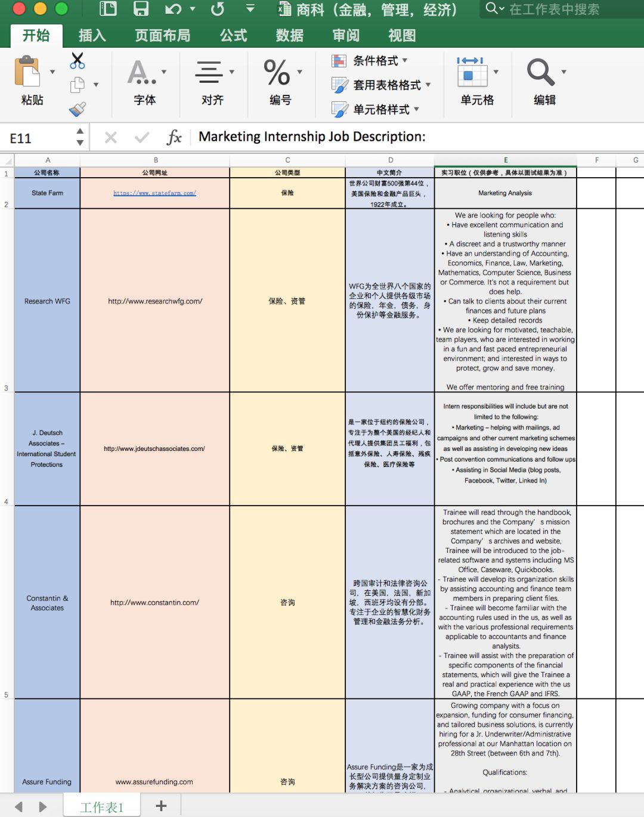Screen dimensions: 644x817
Task: Click the search magnifier icon in title bar
Action: (491, 8)
